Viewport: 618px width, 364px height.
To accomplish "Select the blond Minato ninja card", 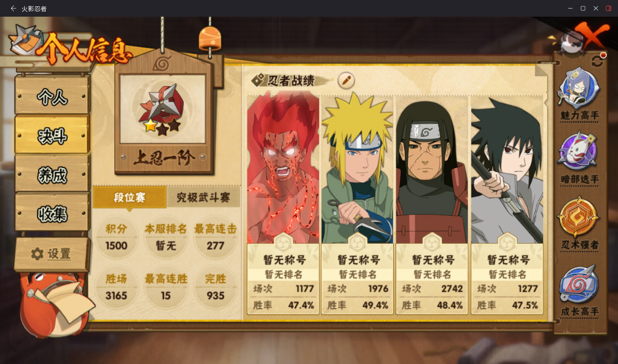I will pyautogui.click(x=357, y=204).
